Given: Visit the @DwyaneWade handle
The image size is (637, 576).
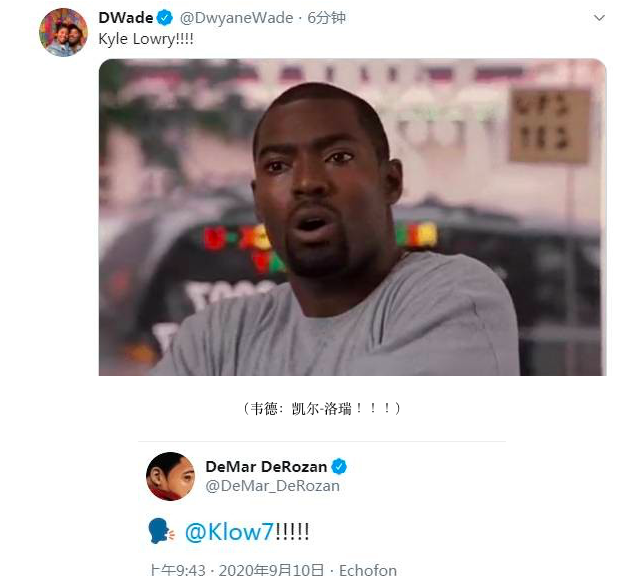Looking at the screenshot, I should (236, 18).
